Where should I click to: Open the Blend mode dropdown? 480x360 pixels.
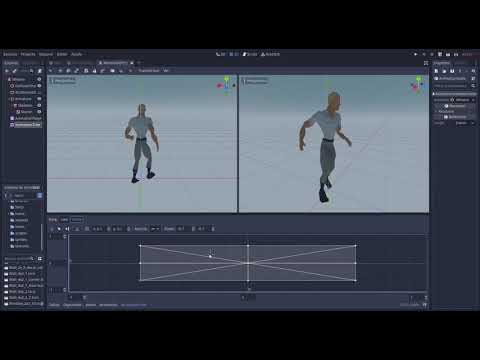(x=155, y=229)
